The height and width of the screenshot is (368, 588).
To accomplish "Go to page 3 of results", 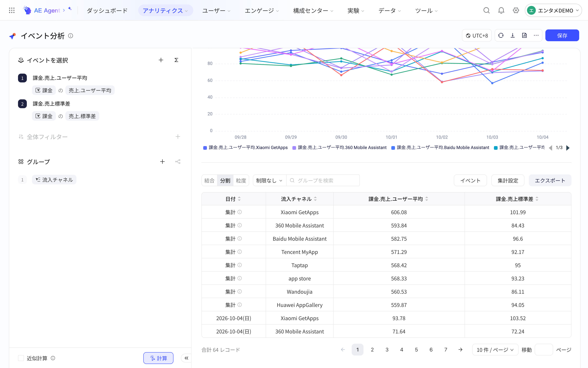I will coord(387,350).
